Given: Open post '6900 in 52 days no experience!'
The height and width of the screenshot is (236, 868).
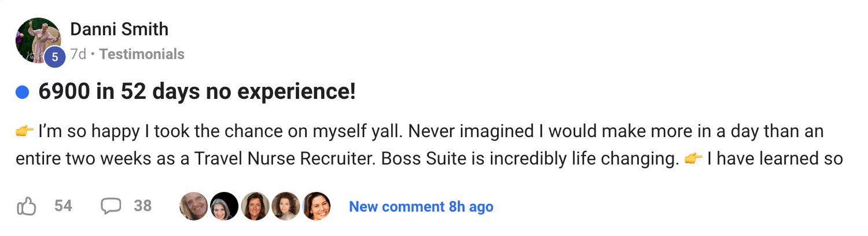Looking at the screenshot, I should (197, 92).
